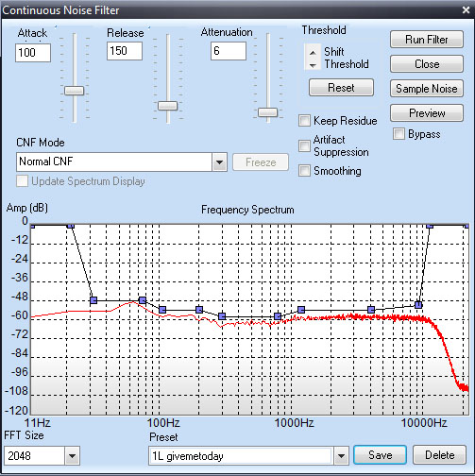This screenshot has width=475, height=476.
Task: Enable the Keep Residue checkbox
Action: tap(304, 121)
